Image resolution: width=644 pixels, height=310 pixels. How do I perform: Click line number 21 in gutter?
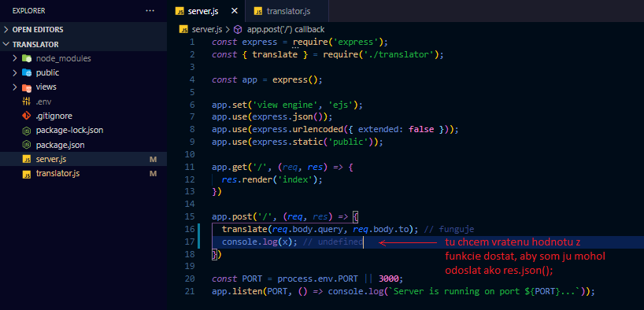coord(190,292)
